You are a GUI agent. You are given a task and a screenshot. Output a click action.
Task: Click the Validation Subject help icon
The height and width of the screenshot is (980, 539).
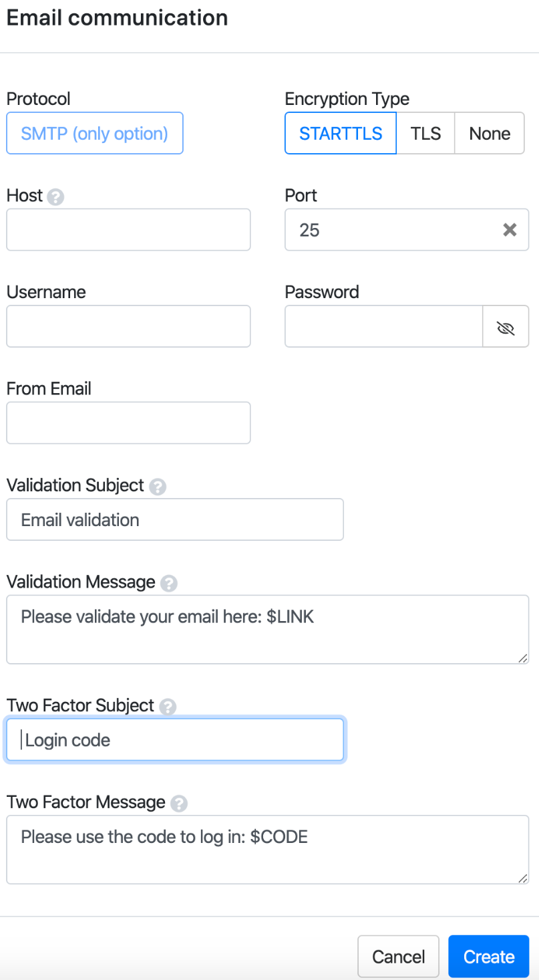[158, 487]
